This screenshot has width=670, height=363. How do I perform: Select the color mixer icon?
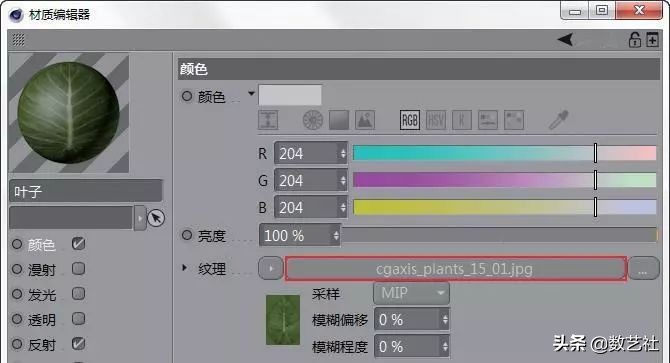[488, 120]
